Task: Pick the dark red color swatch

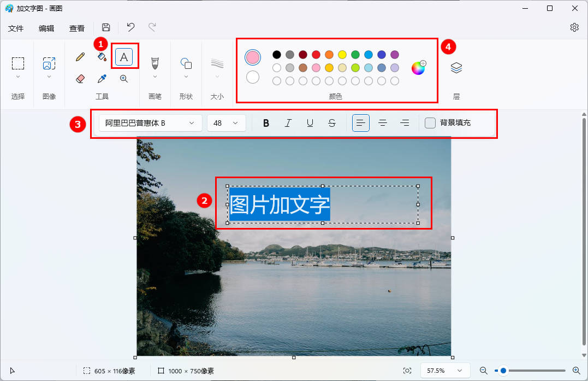Action: pyautogui.click(x=303, y=55)
